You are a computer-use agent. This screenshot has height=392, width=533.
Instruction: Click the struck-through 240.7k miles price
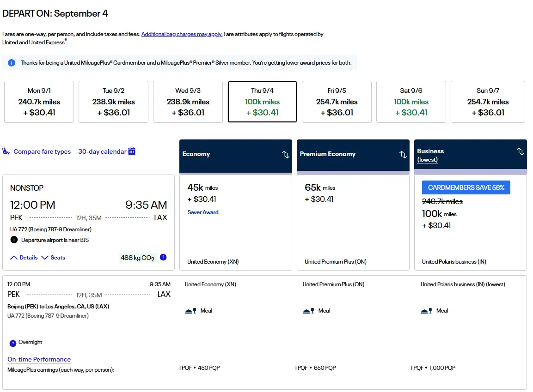coord(442,202)
